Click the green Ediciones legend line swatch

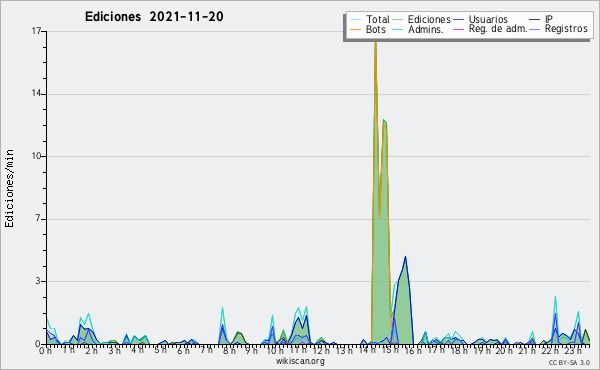click(x=398, y=20)
